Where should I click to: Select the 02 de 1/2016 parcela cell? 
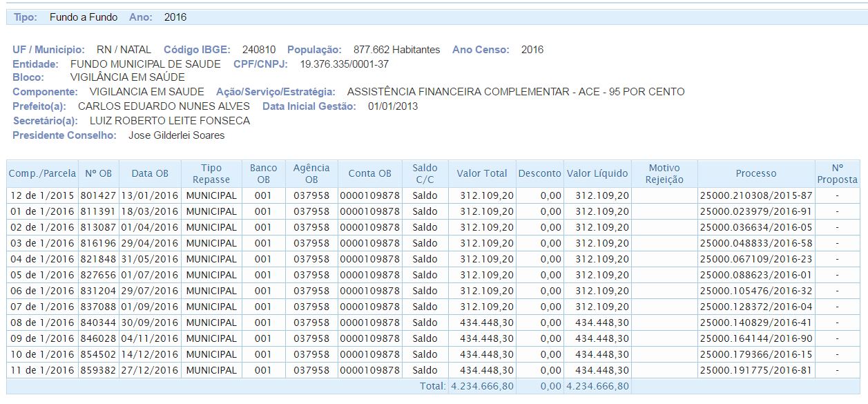point(43,227)
